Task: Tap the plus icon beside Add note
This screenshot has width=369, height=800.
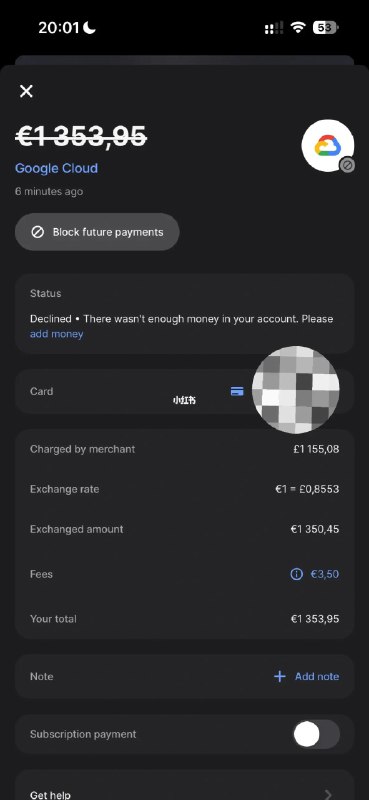Action: click(x=280, y=677)
